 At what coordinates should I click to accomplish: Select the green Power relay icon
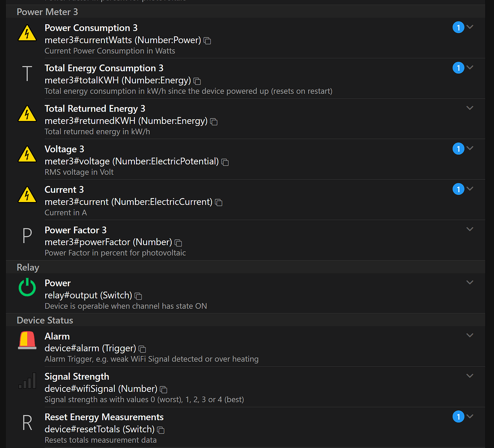[x=27, y=288]
